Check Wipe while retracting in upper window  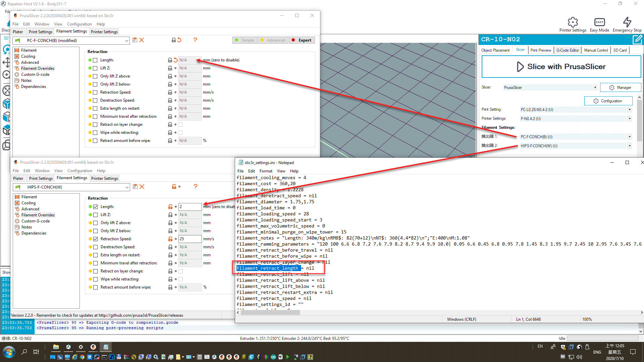pos(95,133)
